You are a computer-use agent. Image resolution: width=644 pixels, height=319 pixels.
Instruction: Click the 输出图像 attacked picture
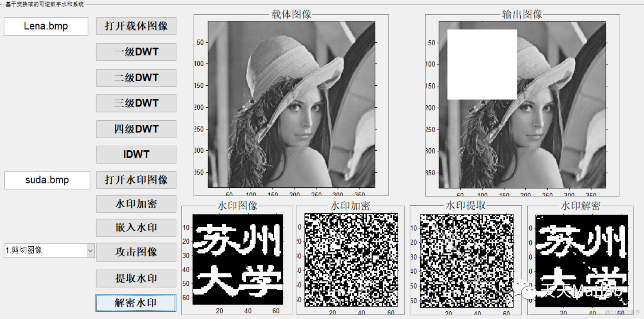tap(522, 105)
